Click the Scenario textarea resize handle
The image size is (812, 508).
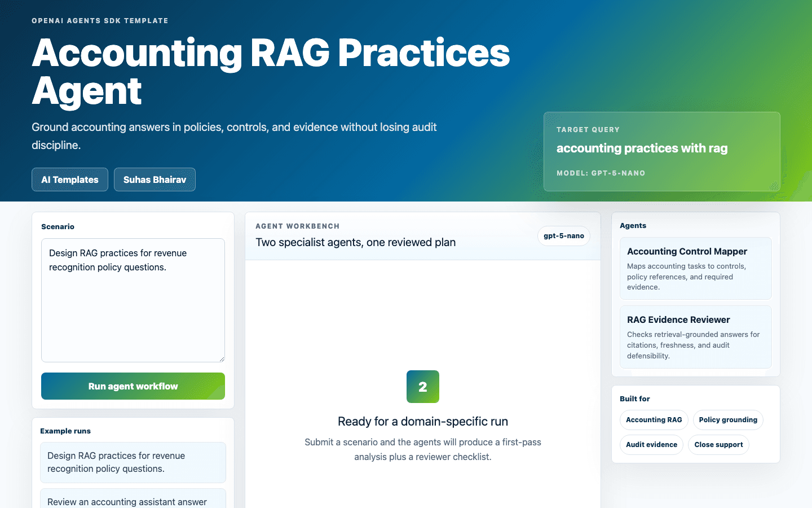pos(222,358)
